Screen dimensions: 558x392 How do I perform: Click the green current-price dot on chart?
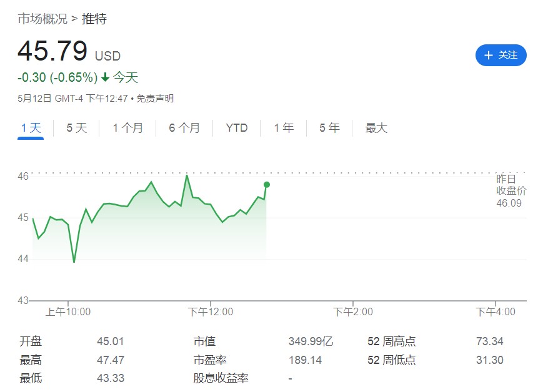tap(267, 184)
